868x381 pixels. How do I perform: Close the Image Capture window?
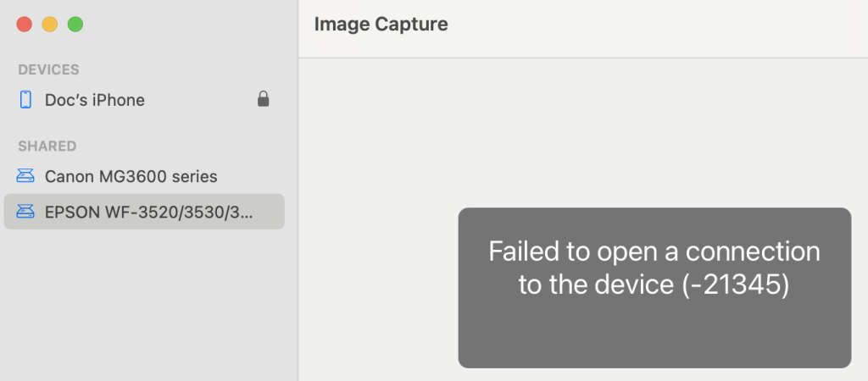[24, 25]
